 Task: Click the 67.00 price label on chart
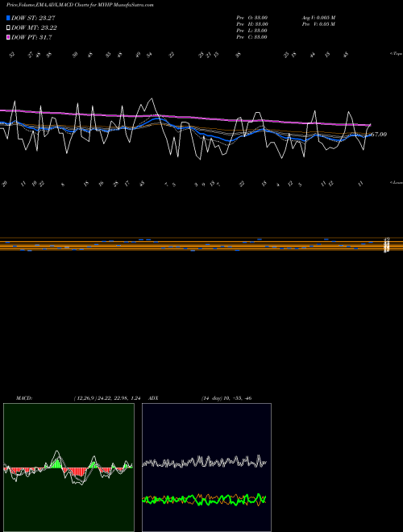(x=379, y=135)
